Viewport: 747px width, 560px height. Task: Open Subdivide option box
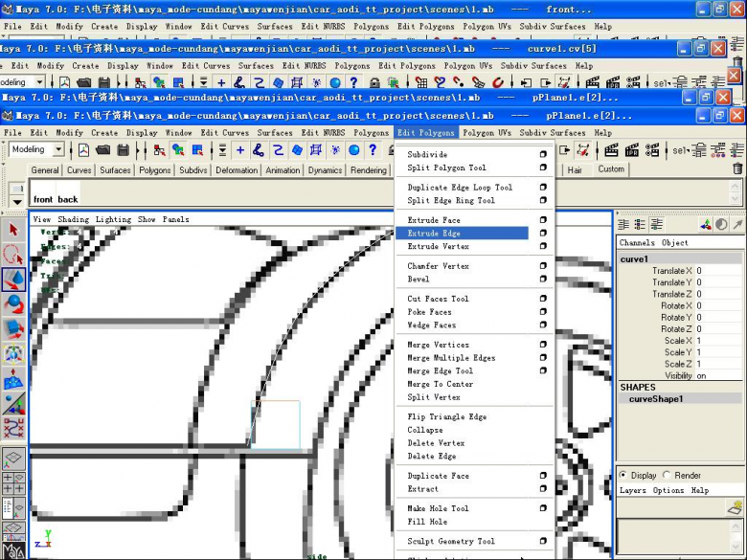543,154
